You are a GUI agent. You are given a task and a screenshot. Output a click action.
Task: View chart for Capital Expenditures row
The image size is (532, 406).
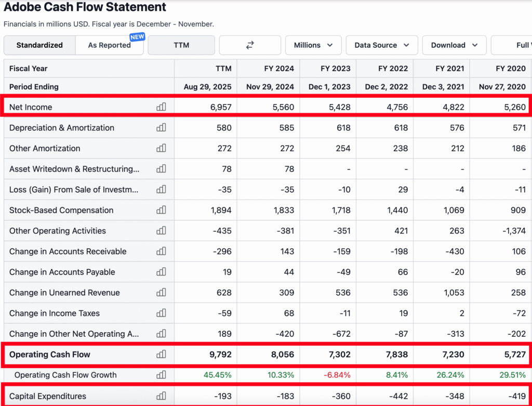point(161,396)
